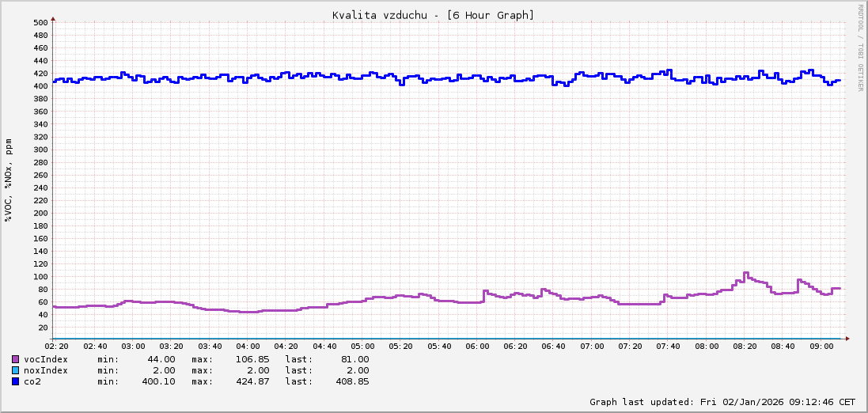Click the 02:20 time axis label
The width and height of the screenshot is (868, 413).
pos(56,347)
